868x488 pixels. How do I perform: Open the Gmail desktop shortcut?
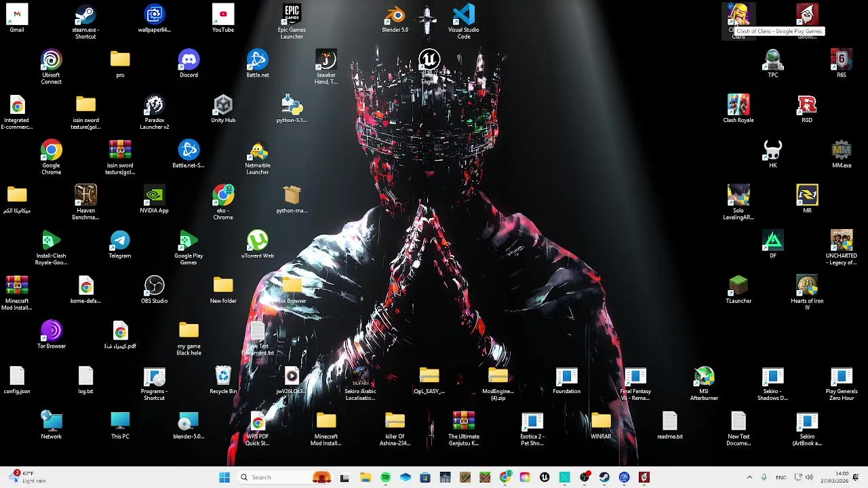coord(17,19)
